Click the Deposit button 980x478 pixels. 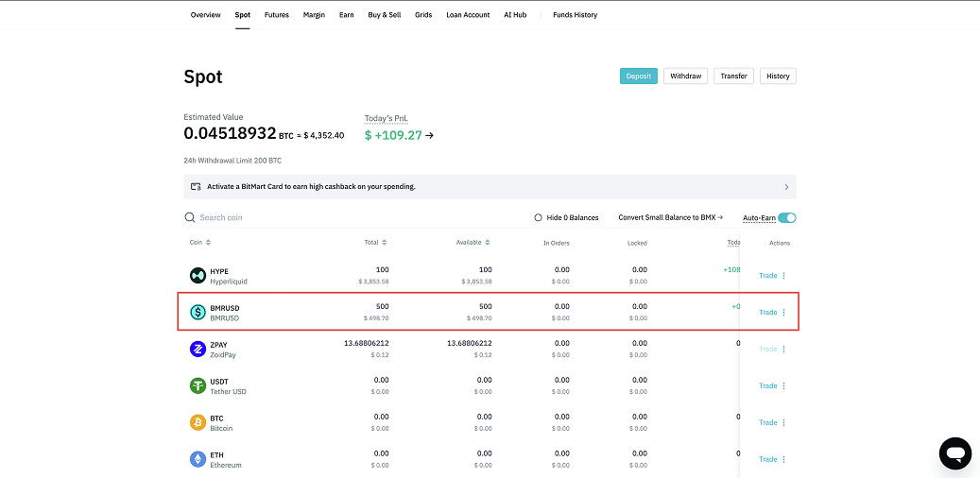(x=639, y=77)
